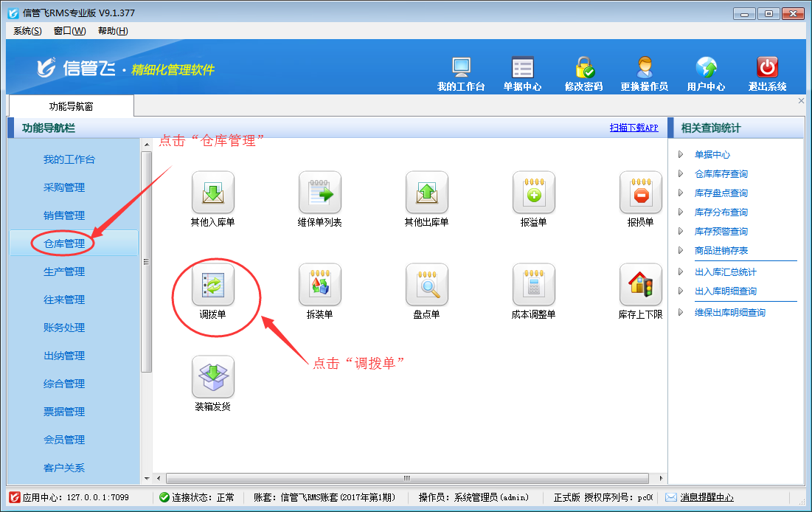The image size is (812, 512).
Task: Open the 其他入库单 icon
Action: [x=212, y=193]
